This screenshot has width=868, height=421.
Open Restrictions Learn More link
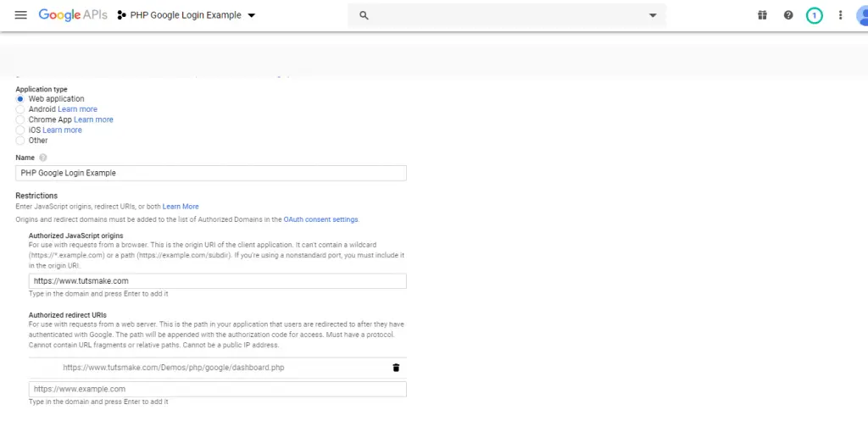[x=181, y=207]
